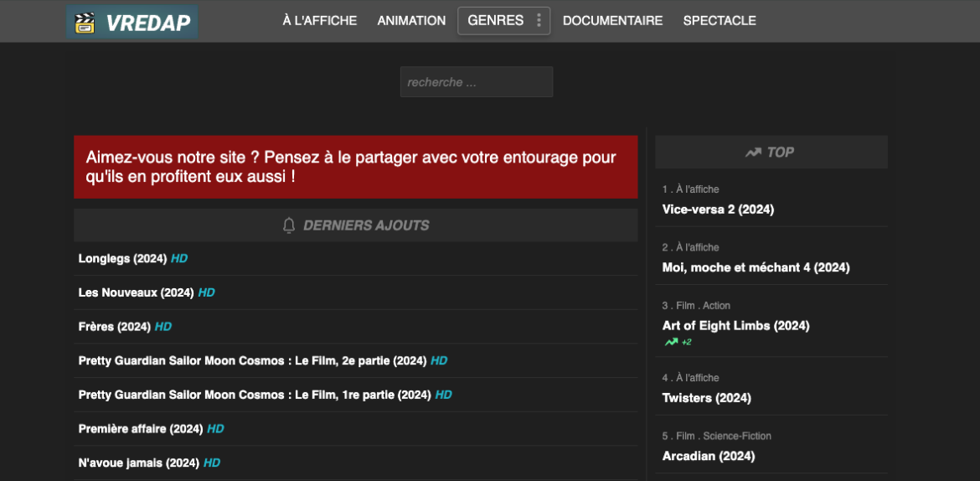Click the trending arrow icon beside TOP

tap(753, 153)
